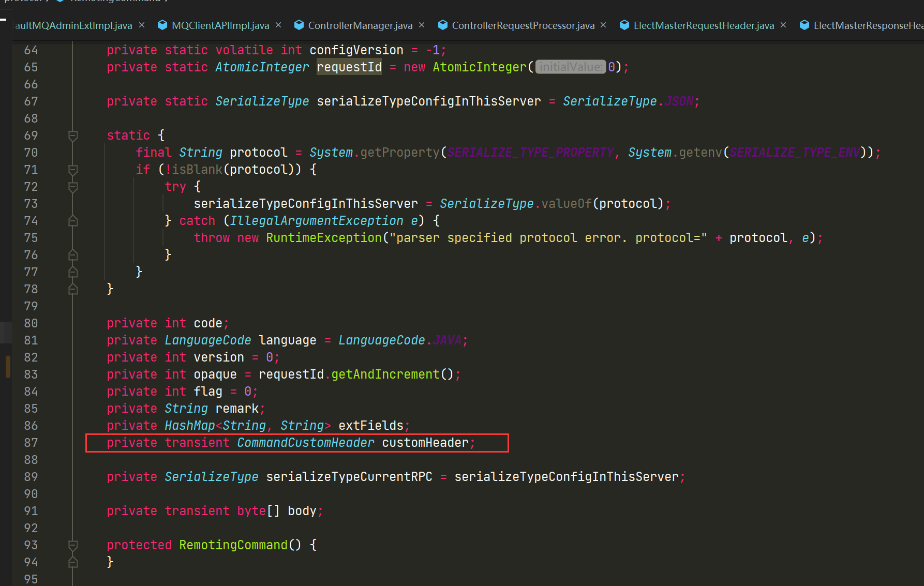Switch to ElectMasterRequestHeader.java tab

pyautogui.click(x=704, y=25)
